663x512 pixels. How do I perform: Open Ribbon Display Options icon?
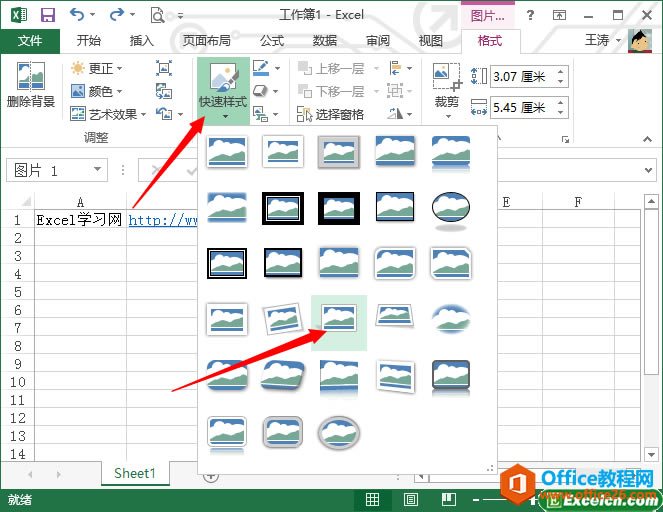[x=559, y=16]
